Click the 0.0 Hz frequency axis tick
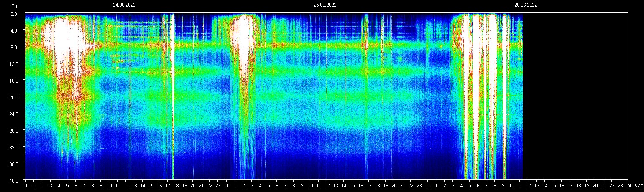The height and width of the screenshot is (192, 644). click(x=14, y=14)
